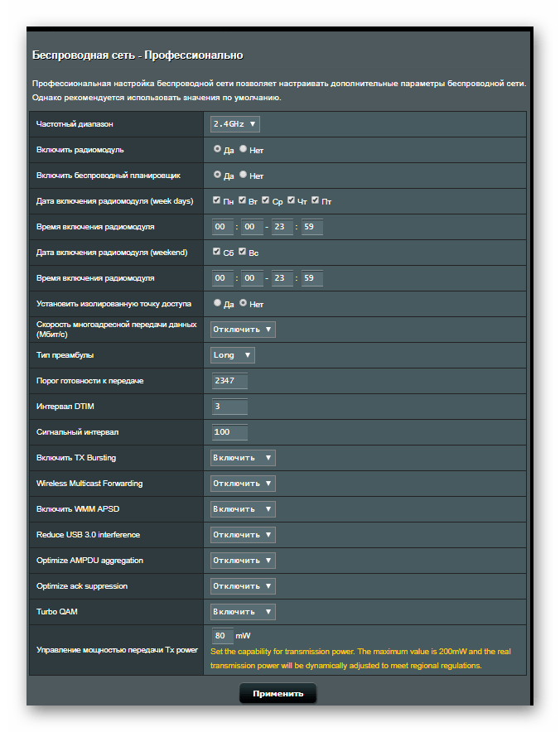Open the frequency band 2.4GHz dropdown

pos(235,124)
